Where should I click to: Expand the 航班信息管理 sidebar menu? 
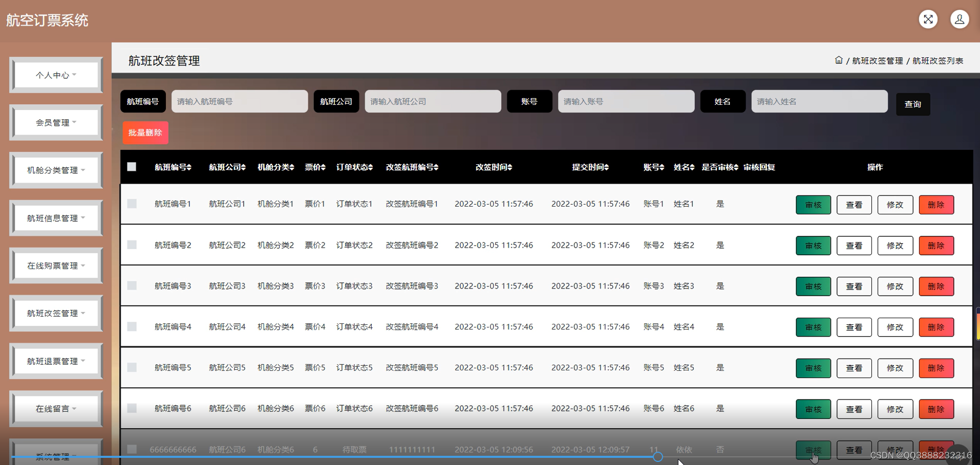tap(56, 218)
